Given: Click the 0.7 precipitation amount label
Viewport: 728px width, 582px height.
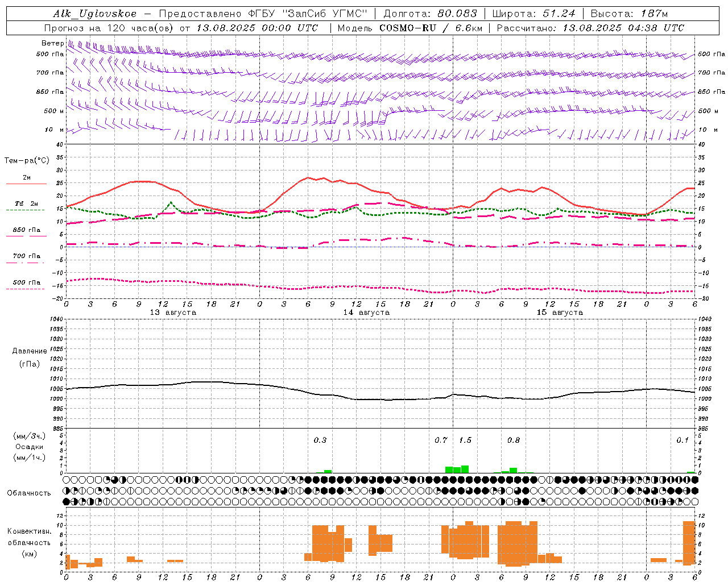Looking at the screenshot, I should pyautogui.click(x=441, y=440).
